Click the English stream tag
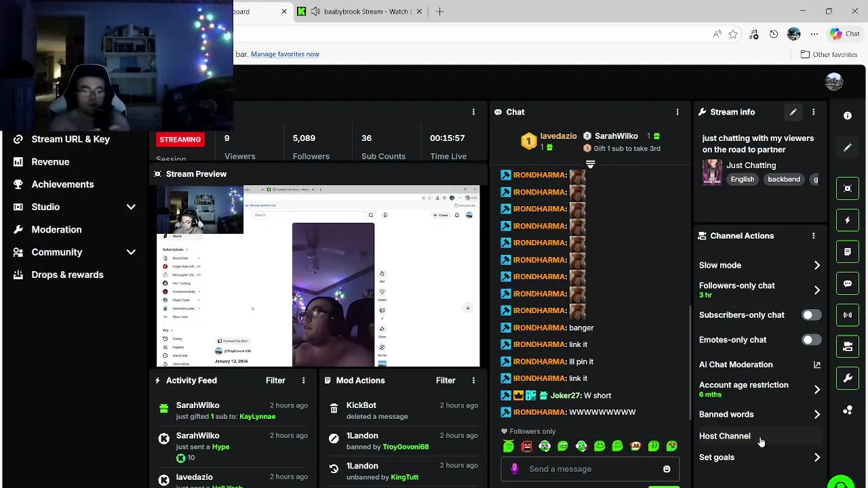The width and height of the screenshot is (868, 488). (742, 180)
